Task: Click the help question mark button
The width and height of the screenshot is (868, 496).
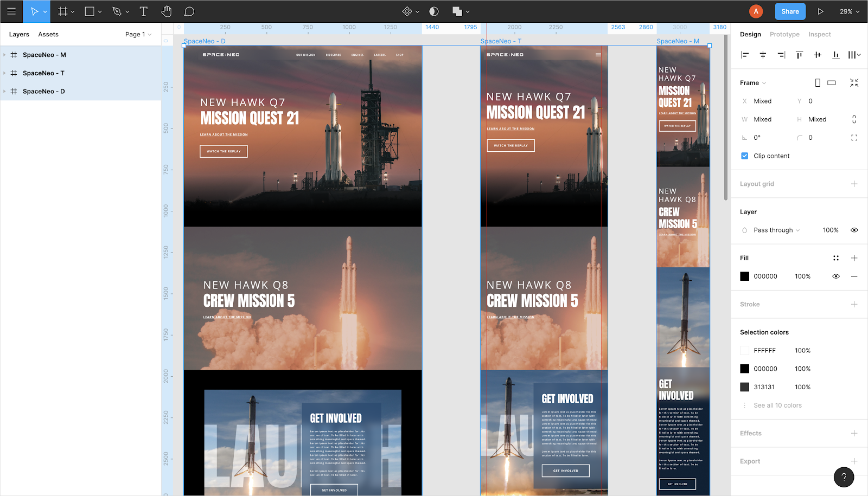Action: click(x=844, y=477)
